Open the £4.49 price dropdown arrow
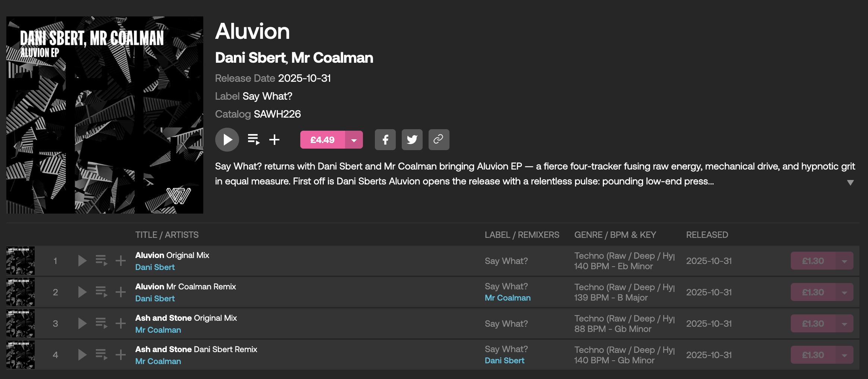This screenshot has height=379, width=868. pyautogui.click(x=354, y=140)
